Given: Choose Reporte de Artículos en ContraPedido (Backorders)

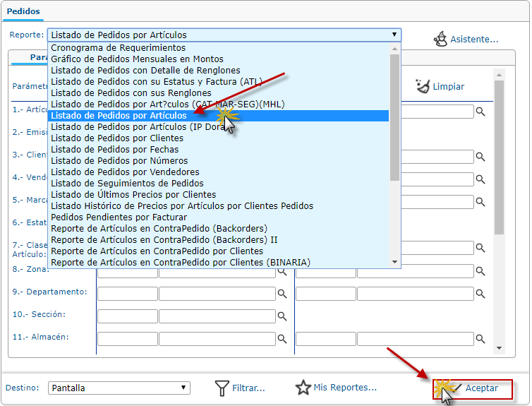Looking at the screenshot, I should tap(219, 229).
